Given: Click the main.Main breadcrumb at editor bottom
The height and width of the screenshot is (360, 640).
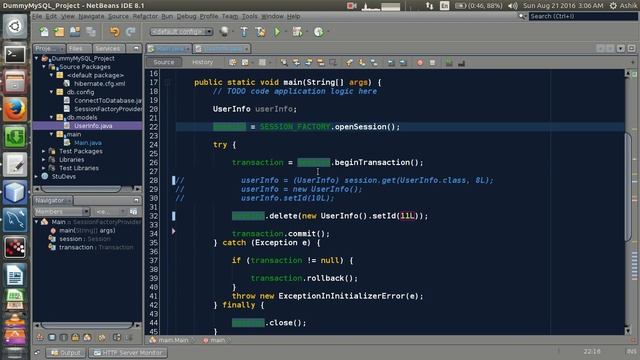Looking at the screenshot, I should point(173,340).
